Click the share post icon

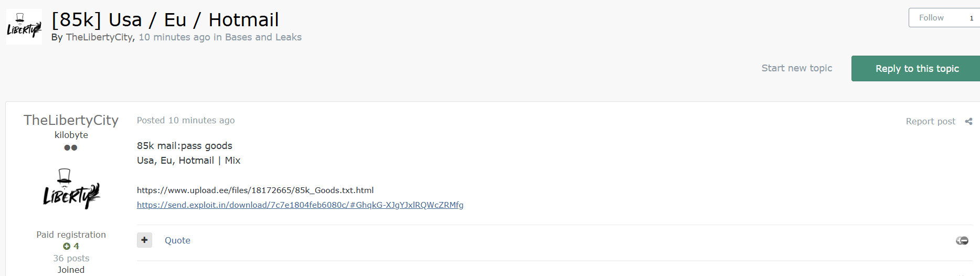[x=968, y=121]
